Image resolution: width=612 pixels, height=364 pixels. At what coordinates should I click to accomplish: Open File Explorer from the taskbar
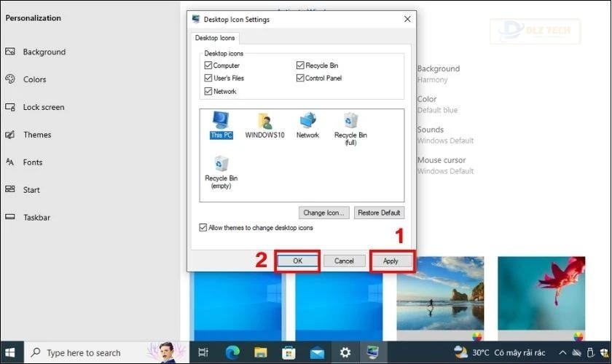(260, 352)
